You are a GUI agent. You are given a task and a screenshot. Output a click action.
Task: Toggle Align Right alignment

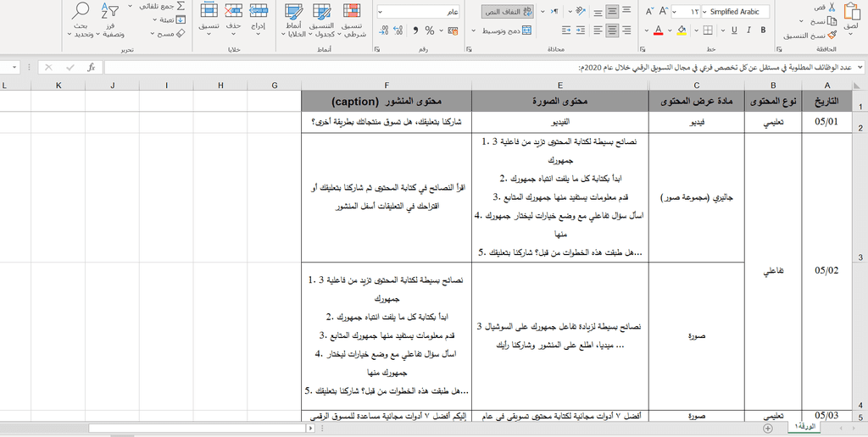click(626, 30)
